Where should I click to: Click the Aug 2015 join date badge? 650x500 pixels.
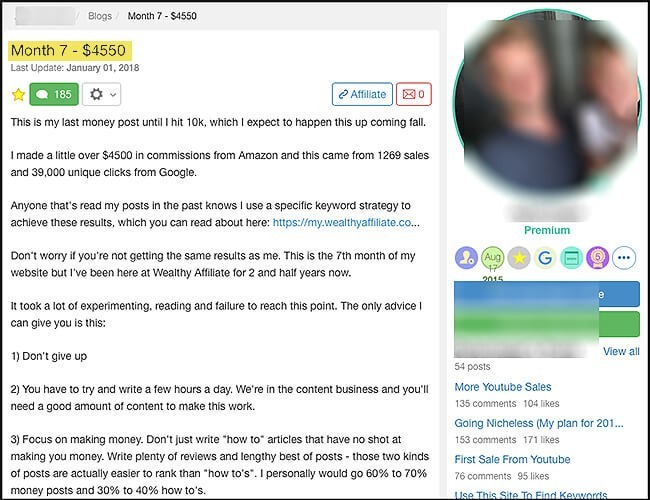point(492,257)
